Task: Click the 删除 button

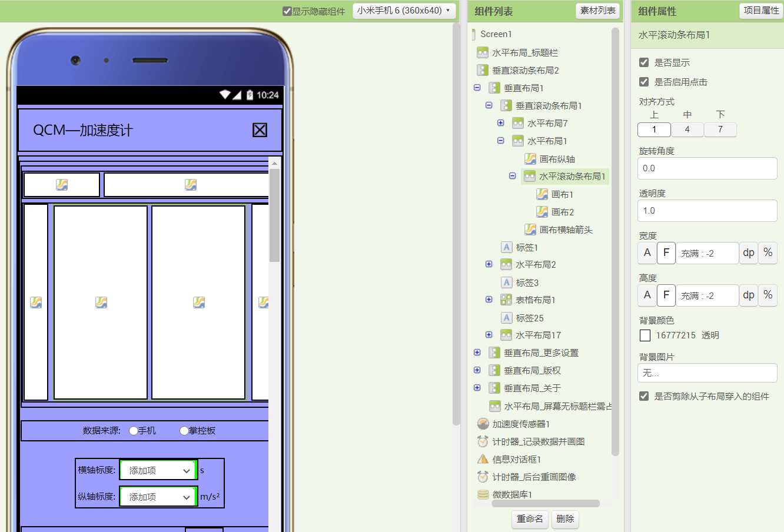Action: click(565, 518)
